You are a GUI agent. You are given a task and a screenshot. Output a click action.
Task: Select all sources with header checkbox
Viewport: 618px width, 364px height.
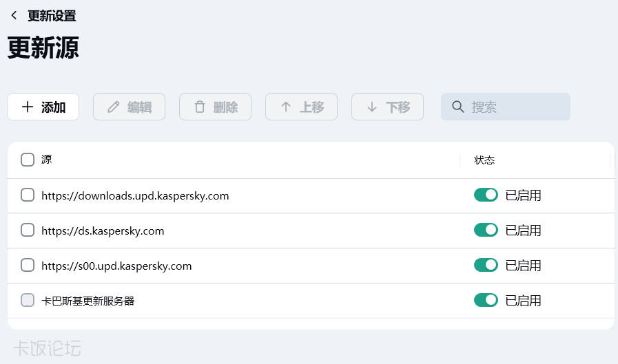(x=28, y=160)
